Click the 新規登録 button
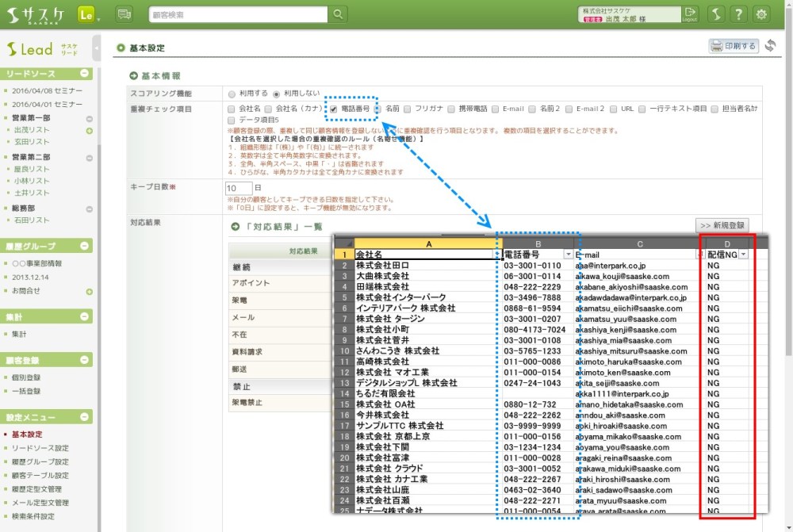 click(x=721, y=225)
